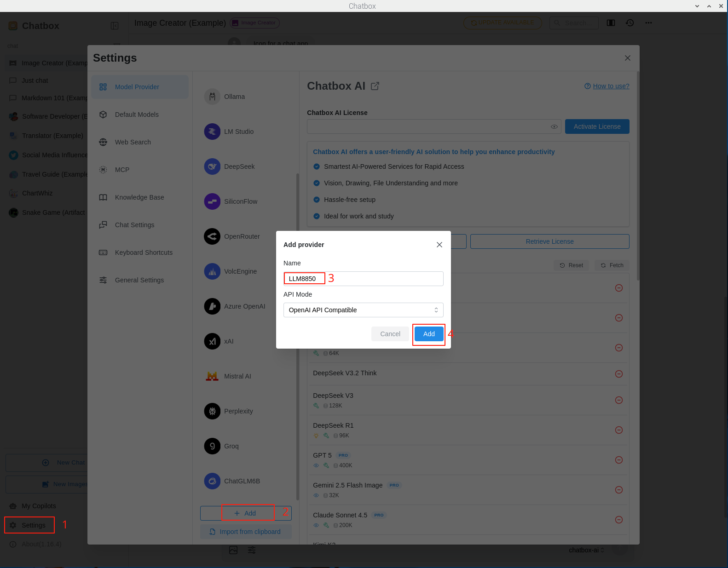
Task: Remove the DeepSeek R1 model
Action: [x=619, y=430]
